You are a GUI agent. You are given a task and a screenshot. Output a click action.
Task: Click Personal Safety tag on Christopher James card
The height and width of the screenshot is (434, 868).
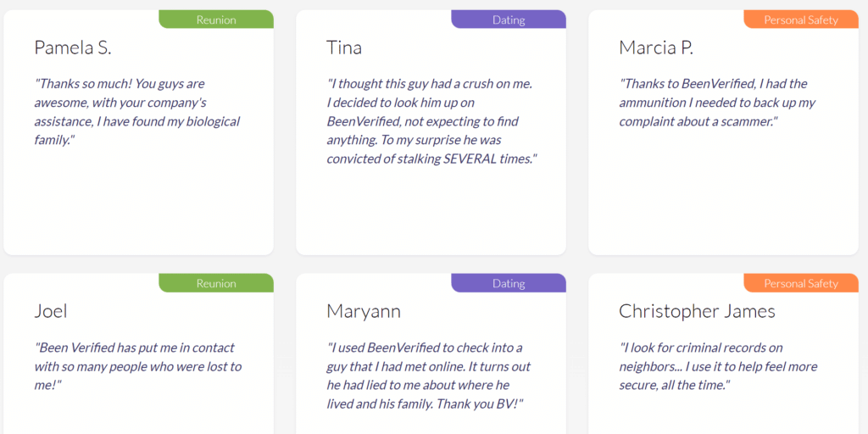[800, 283]
